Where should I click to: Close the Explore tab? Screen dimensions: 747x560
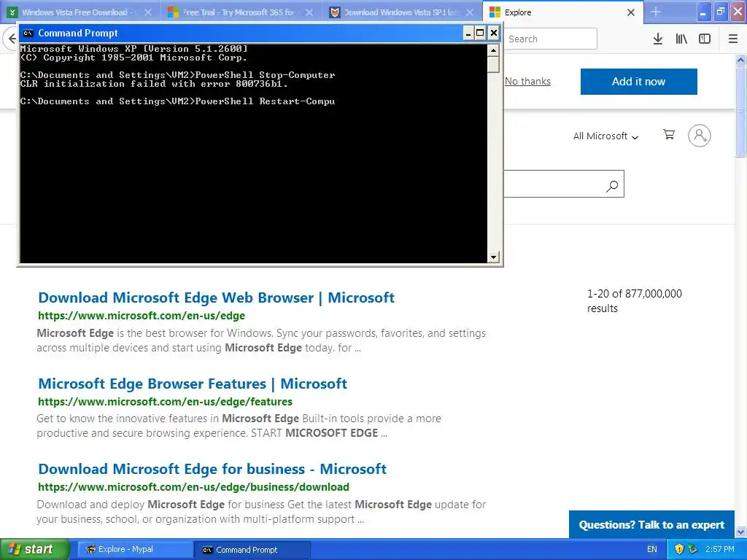click(631, 12)
